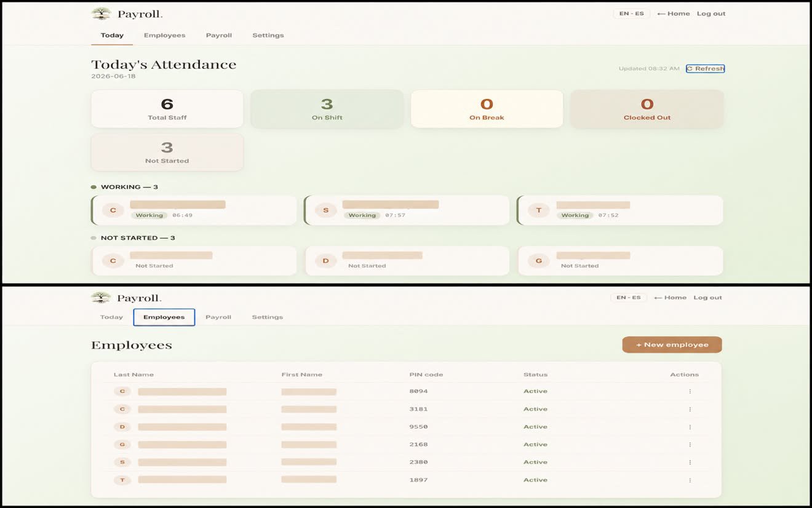
Task: Click the Not Started 3 summary card
Action: (x=167, y=152)
